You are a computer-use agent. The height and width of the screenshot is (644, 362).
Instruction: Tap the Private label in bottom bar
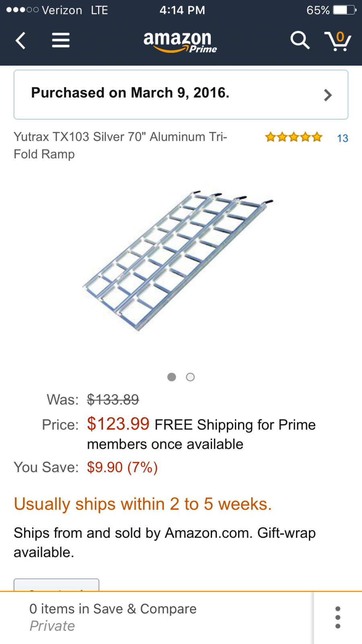click(x=52, y=626)
